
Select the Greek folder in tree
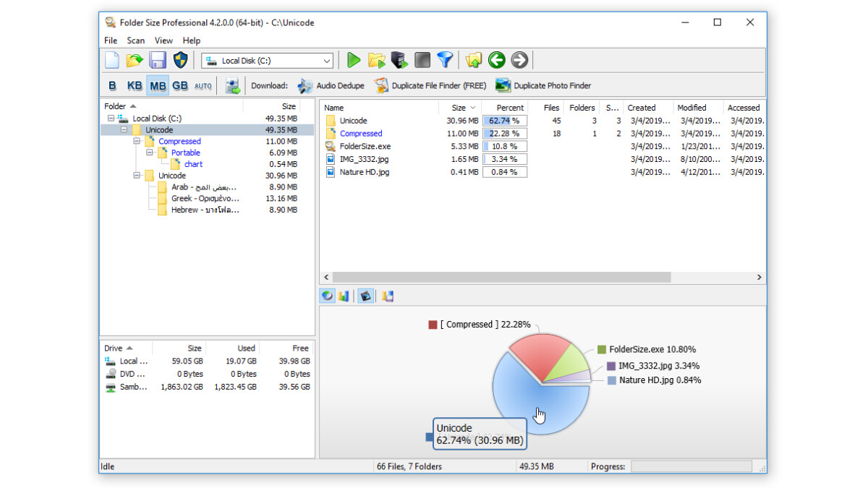[x=205, y=198]
